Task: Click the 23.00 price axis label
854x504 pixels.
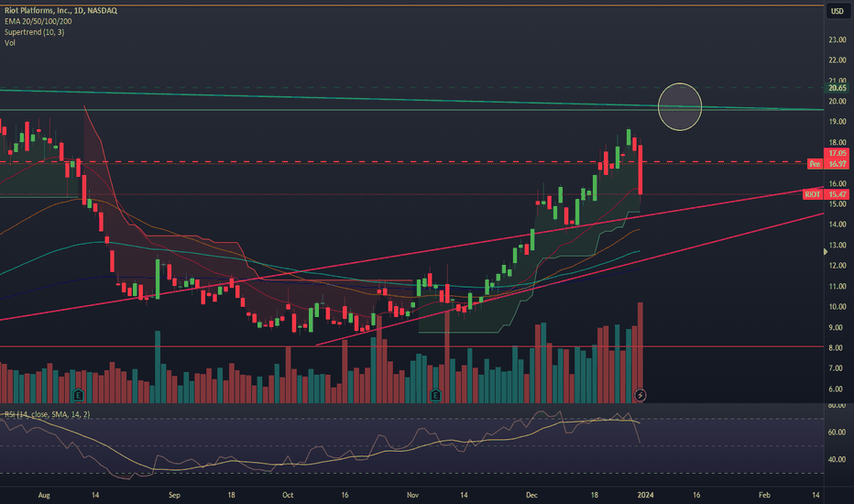Action: (x=838, y=39)
